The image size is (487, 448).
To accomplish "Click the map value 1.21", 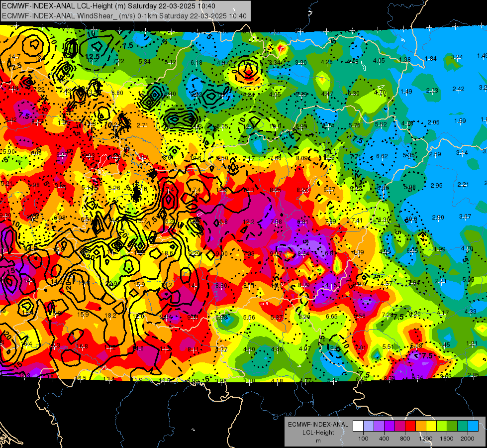I will coord(472,343).
